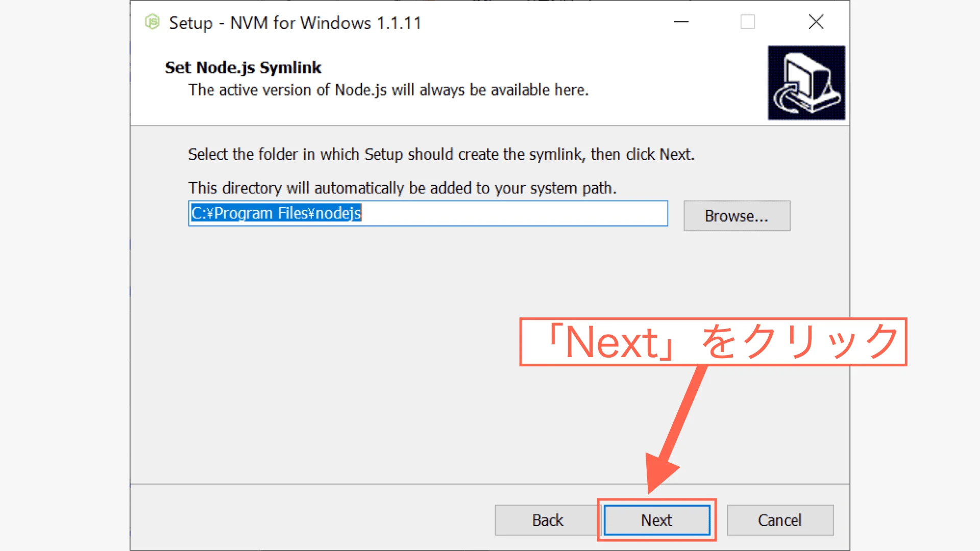Click the Set Node.js Symlink heading
Screen dimensions: 980x551
pyautogui.click(x=242, y=67)
